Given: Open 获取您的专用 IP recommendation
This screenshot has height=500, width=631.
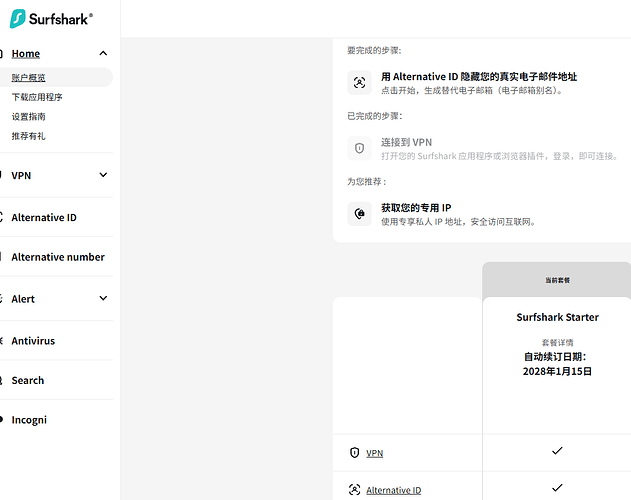Looking at the screenshot, I should (416, 208).
